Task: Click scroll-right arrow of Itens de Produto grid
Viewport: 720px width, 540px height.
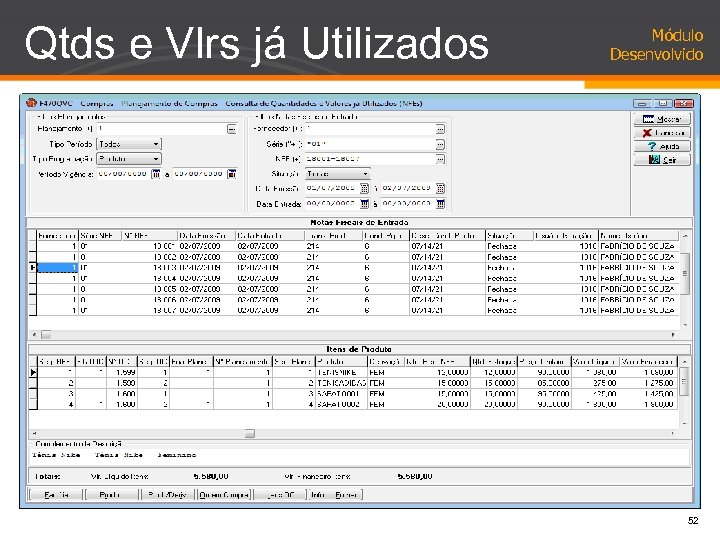Action: 673,433
